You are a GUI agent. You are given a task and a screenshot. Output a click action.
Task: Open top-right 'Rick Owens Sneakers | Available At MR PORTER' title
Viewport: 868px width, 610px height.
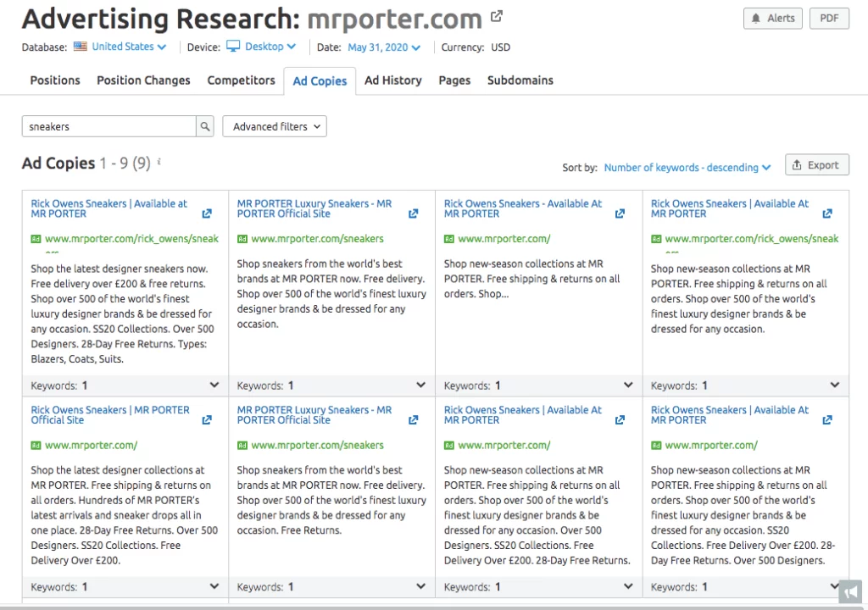coord(730,208)
